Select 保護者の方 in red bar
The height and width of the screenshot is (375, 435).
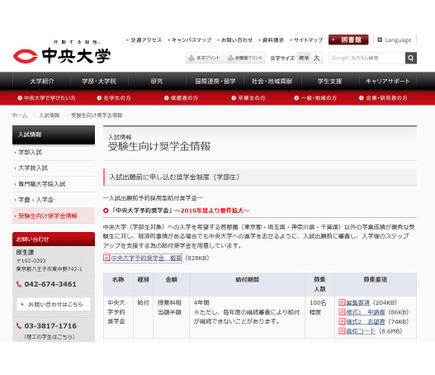click(x=181, y=98)
